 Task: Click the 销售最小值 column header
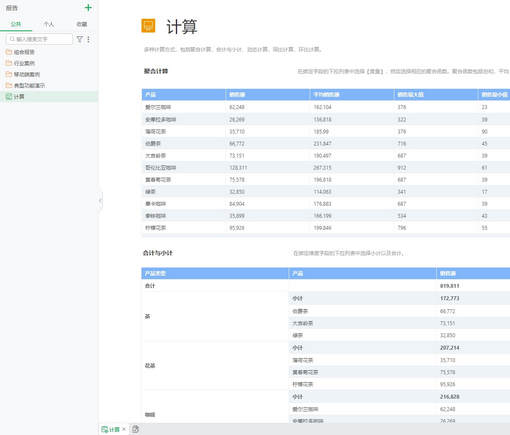[494, 95]
